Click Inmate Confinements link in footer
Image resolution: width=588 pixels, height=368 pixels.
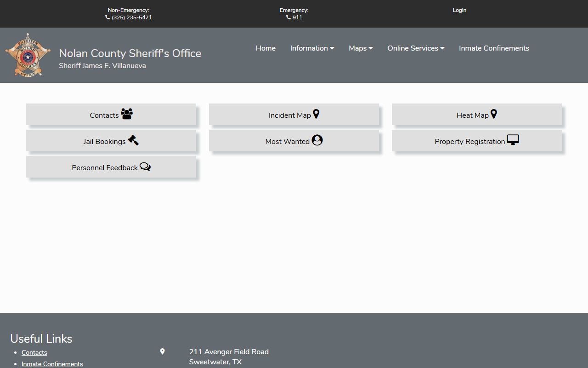[x=52, y=364]
